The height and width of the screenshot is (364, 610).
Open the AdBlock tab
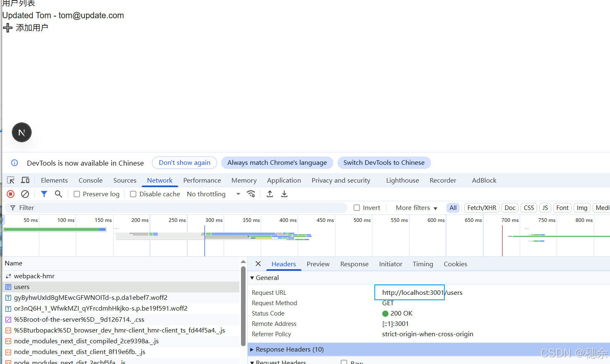484,180
